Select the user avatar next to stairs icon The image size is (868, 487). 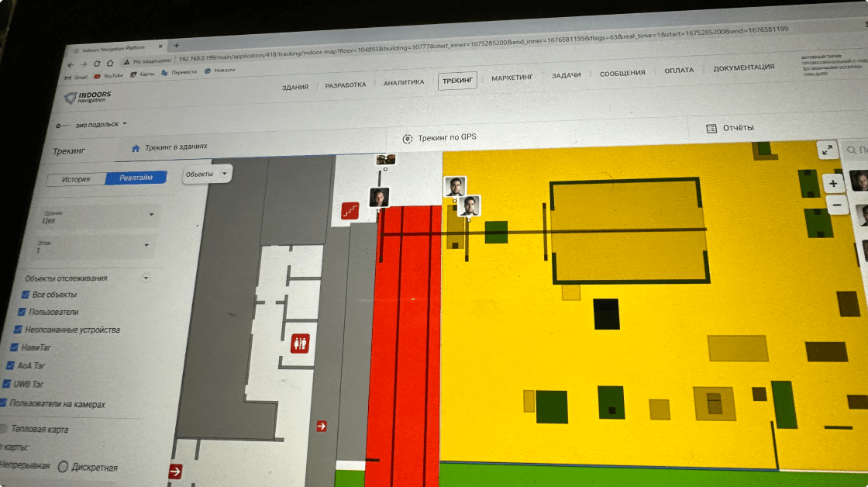(x=379, y=197)
